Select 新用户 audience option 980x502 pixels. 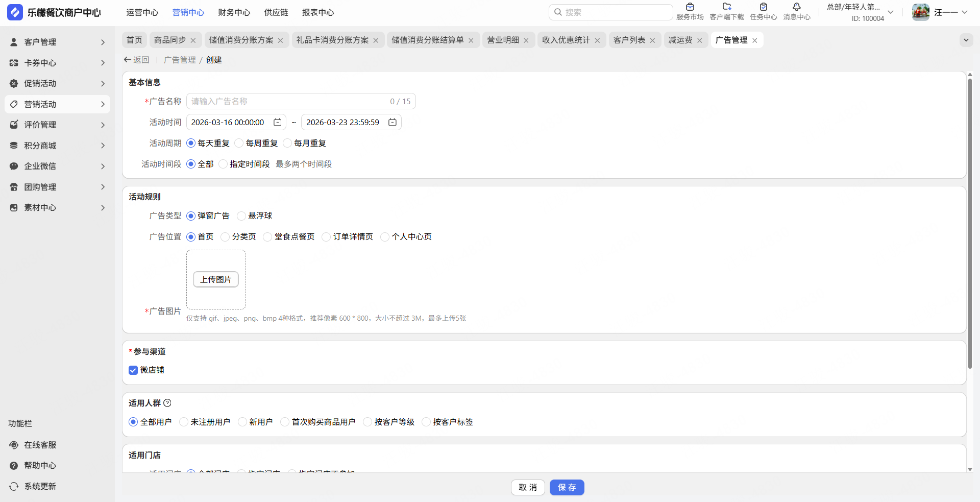coord(242,422)
